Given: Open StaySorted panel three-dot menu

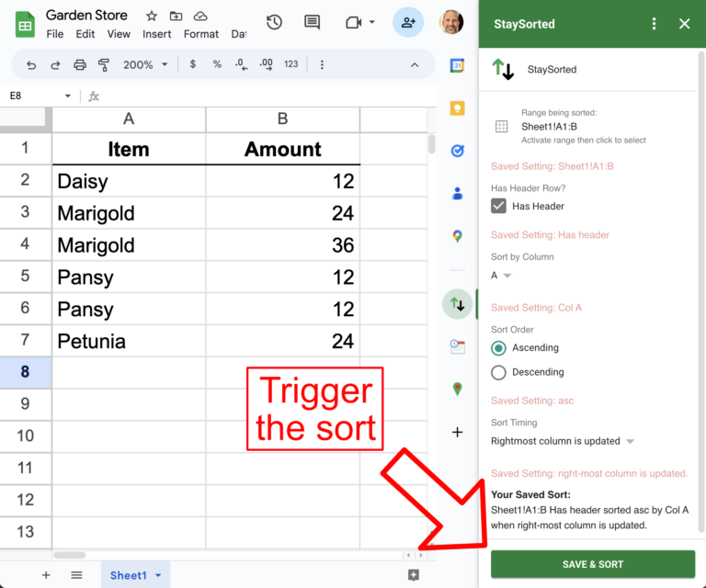Looking at the screenshot, I should coord(654,24).
